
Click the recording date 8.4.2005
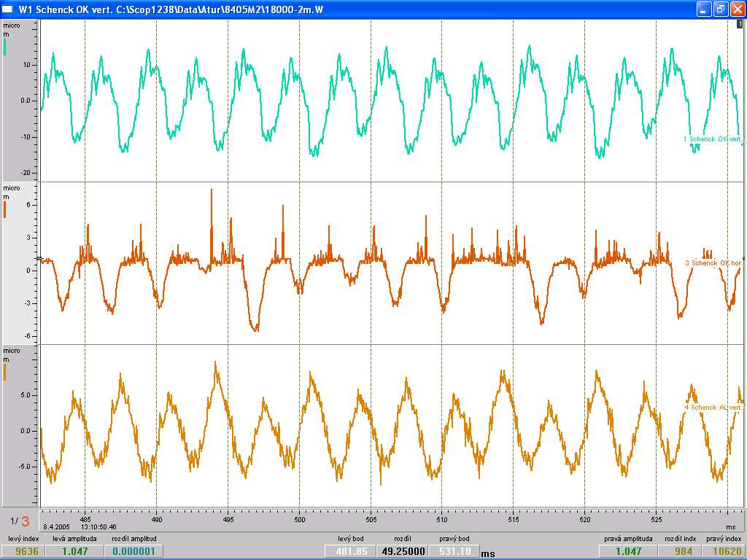[x=56, y=527]
